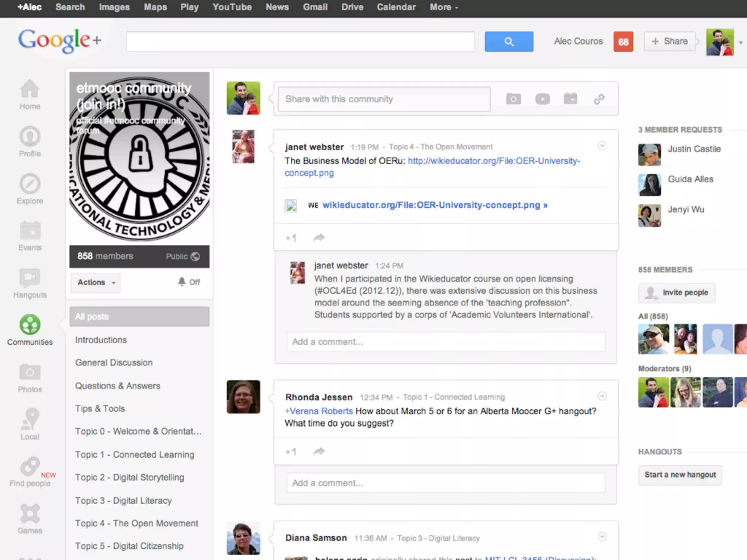The image size is (747, 560).
Task: Click the blue search magnifier button
Action: (x=509, y=42)
